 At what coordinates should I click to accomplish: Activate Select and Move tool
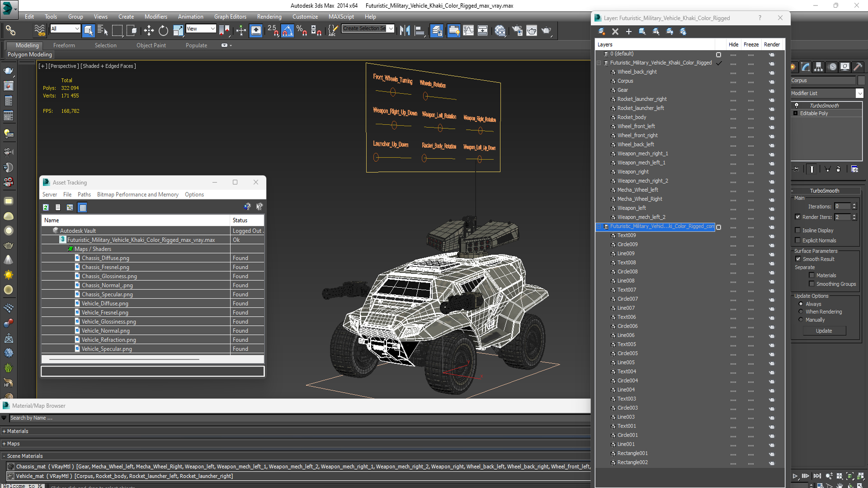pyautogui.click(x=149, y=30)
